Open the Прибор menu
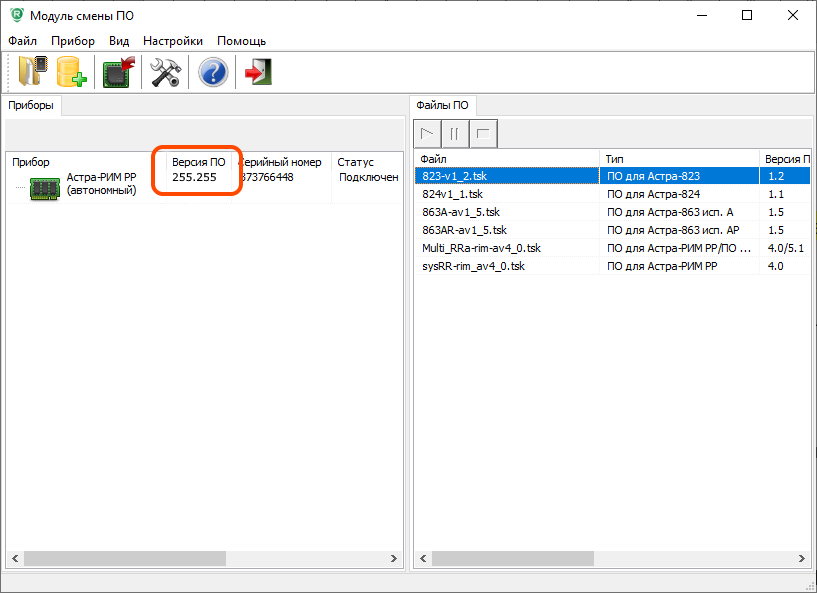817x593 pixels. tap(73, 41)
